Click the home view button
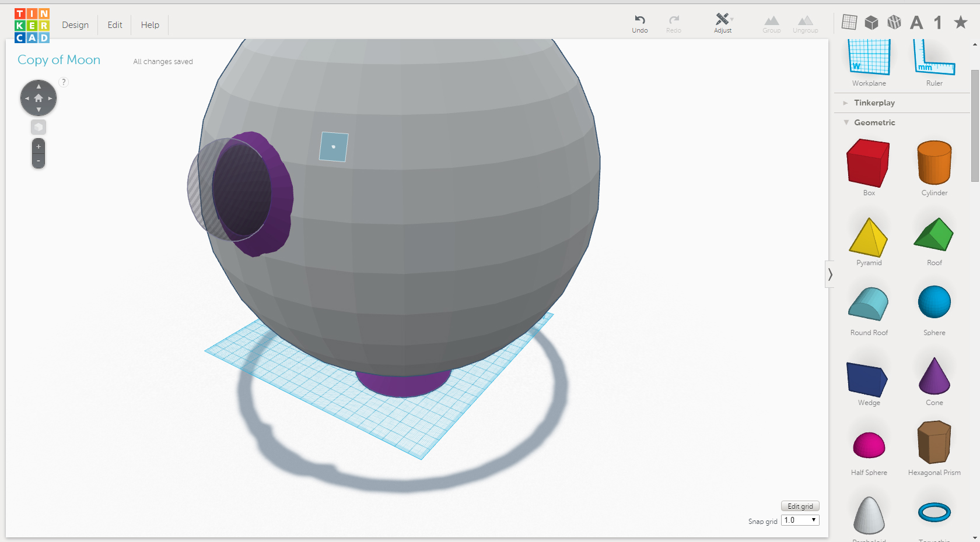The width and height of the screenshot is (980, 542). tap(38, 98)
